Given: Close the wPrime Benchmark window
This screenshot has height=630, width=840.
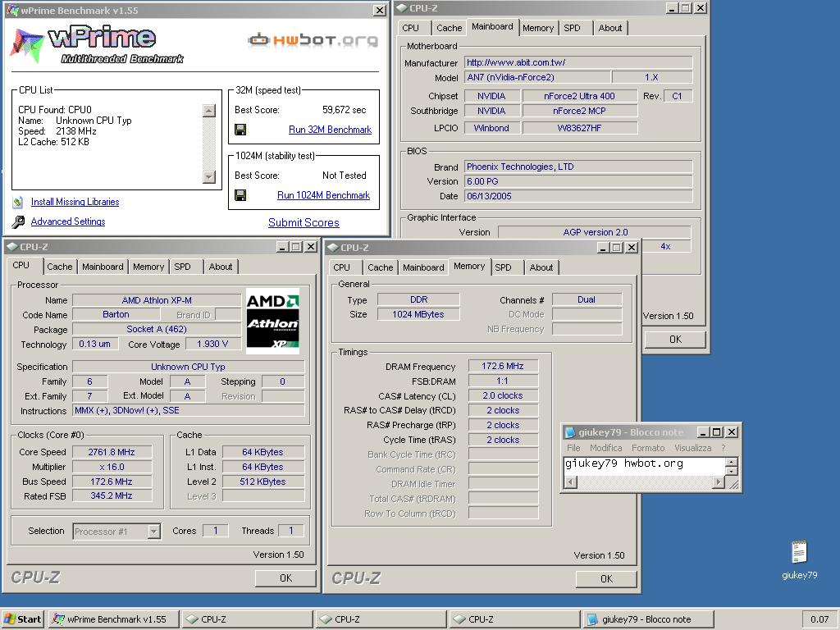Looking at the screenshot, I should [x=379, y=10].
